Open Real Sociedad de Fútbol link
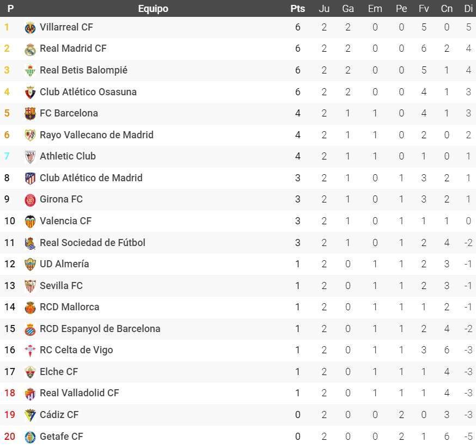Image resolution: width=476 pixels, height=448 pixels. [93, 243]
